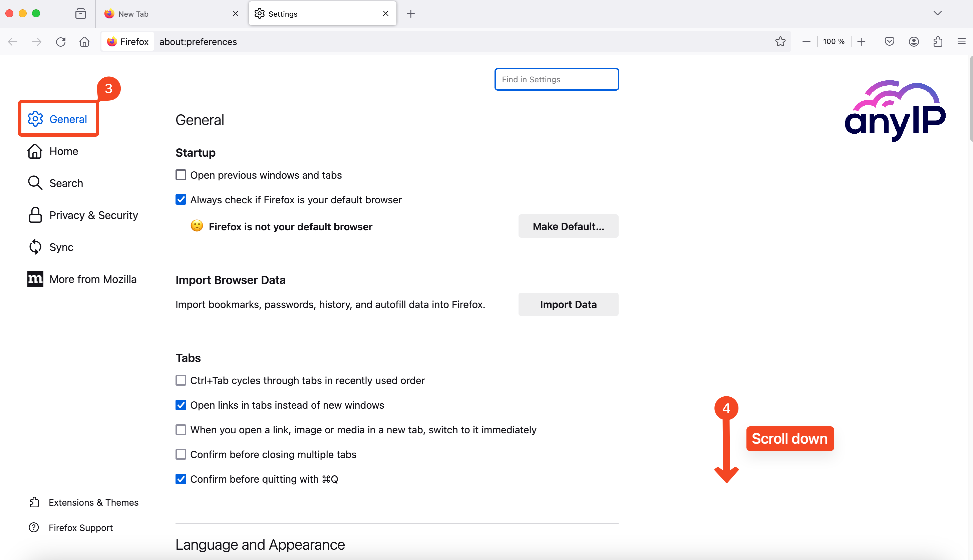Click the Firefox Support help icon

pyautogui.click(x=33, y=527)
